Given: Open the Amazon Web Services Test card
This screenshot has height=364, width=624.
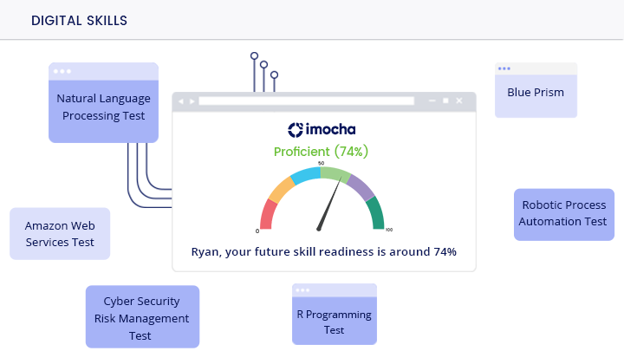Looking at the screenshot, I should (60, 233).
